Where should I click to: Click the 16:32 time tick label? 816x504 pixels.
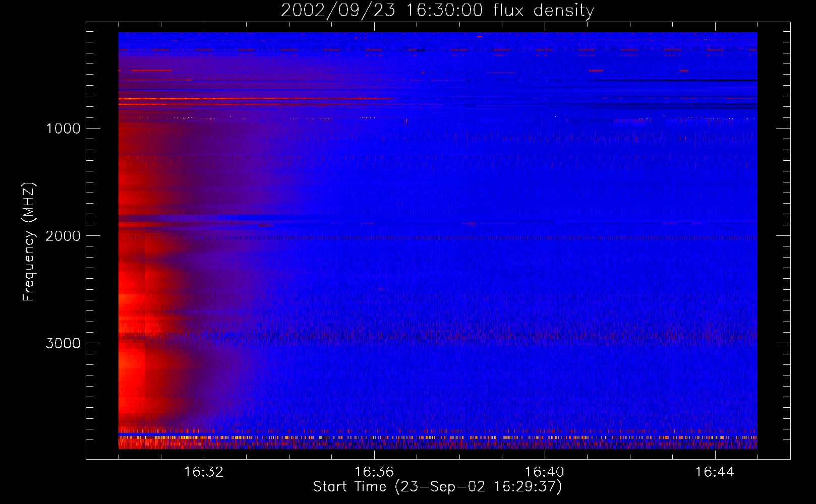tap(204, 472)
